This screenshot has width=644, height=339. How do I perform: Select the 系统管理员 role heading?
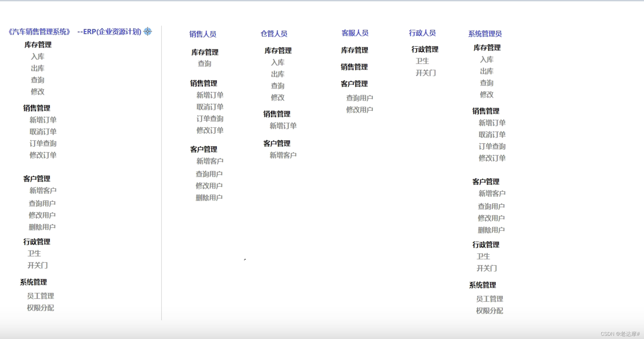coord(485,34)
